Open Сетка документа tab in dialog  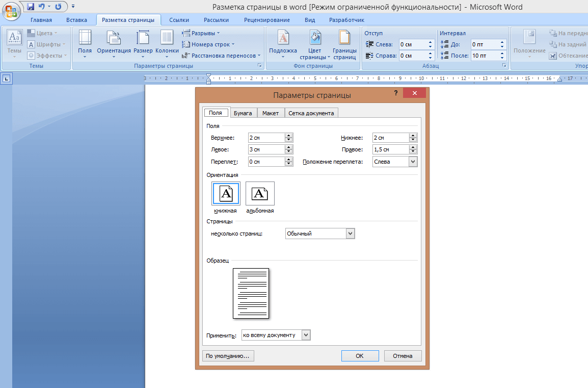pos(311,113)
